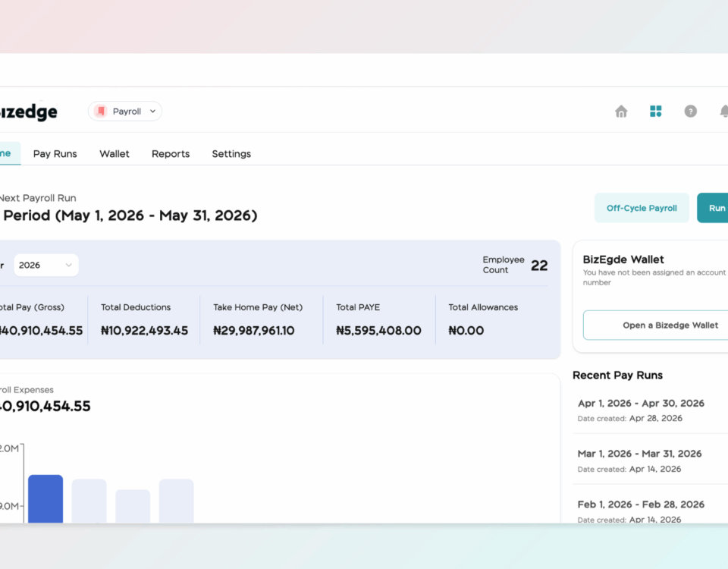This screenshot has height=569, width=728.
Task: Click the Off-Cycle Payroll button
Action: [642, 208]
